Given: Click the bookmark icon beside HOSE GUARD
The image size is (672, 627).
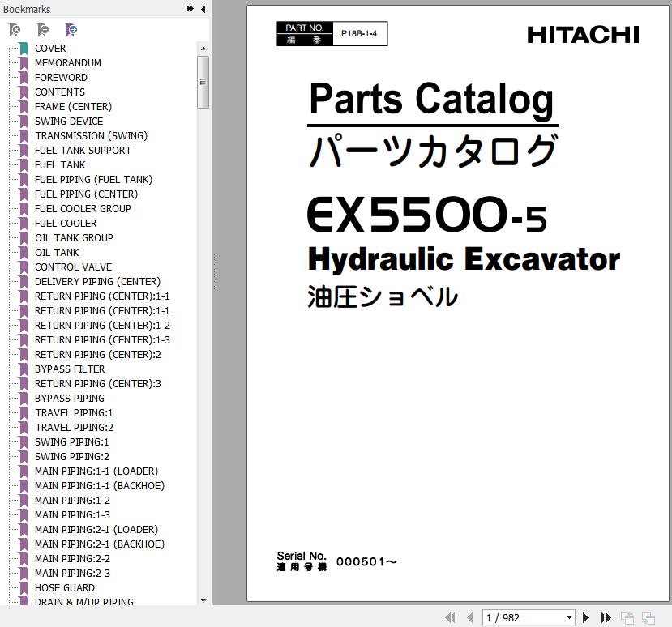Looking at the screenshot, I should (24, 588).
